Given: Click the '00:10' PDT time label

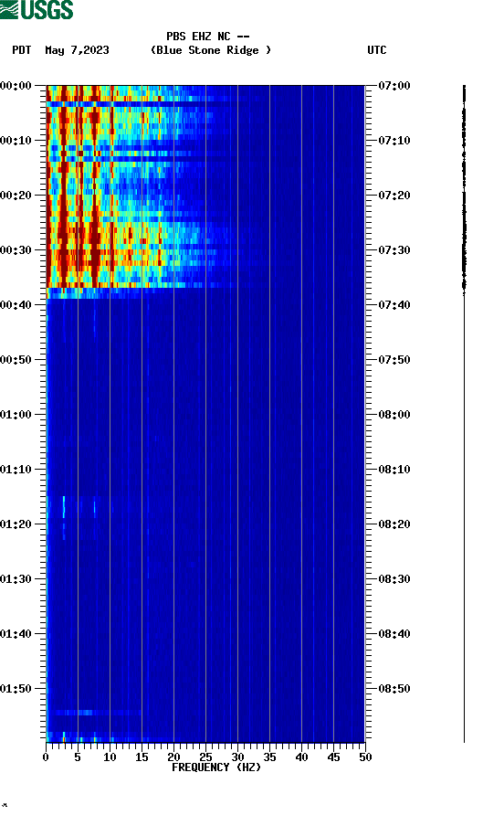Looking at the screenshot, I should click(x=16, y=141).
